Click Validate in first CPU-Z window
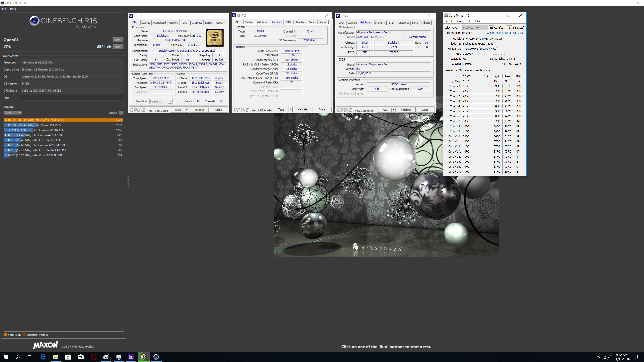The height and width of the screenshot is (362, 644). pos(199,110)
